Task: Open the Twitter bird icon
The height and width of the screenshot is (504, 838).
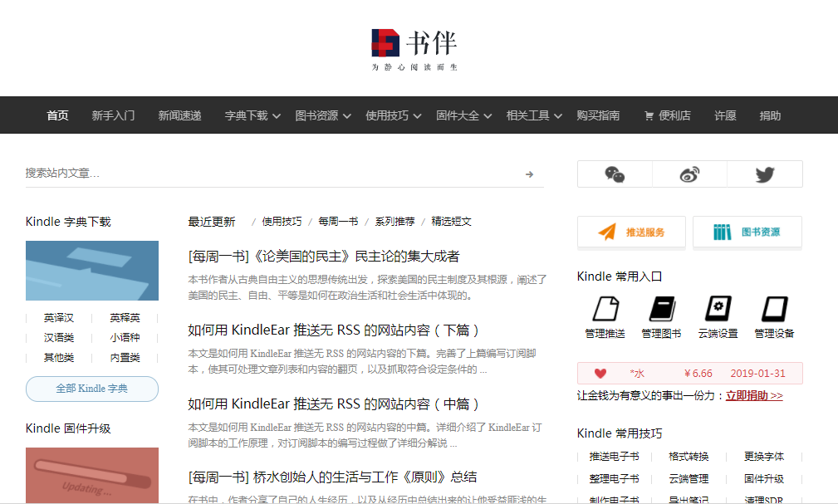Action: (765, 174)
